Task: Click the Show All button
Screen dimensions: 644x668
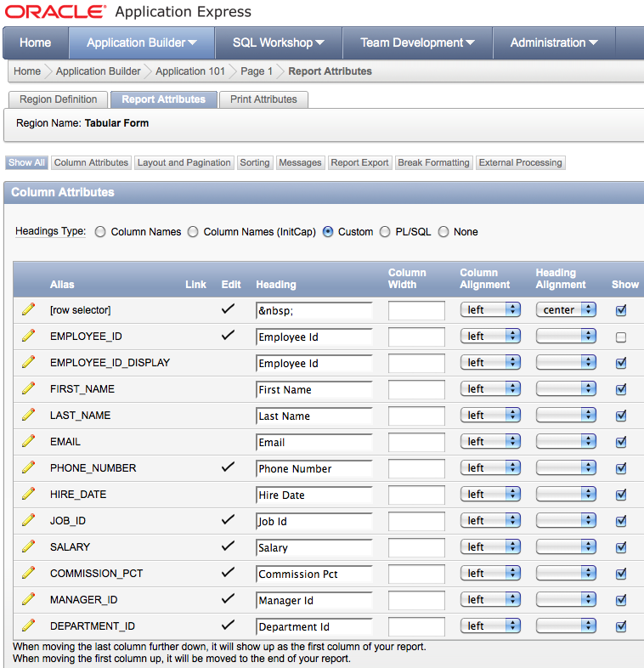Action: (x=26, y=162)
